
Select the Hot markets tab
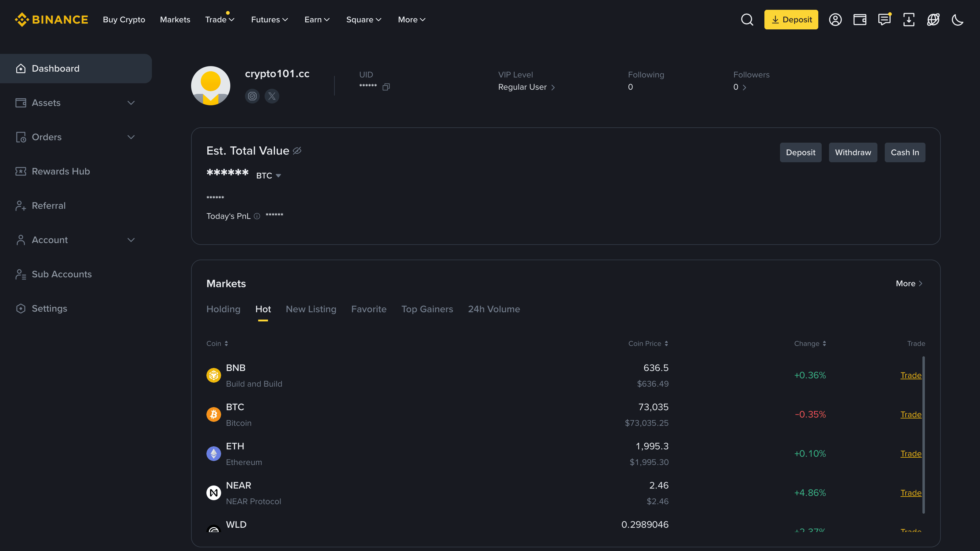click(263, 309)
